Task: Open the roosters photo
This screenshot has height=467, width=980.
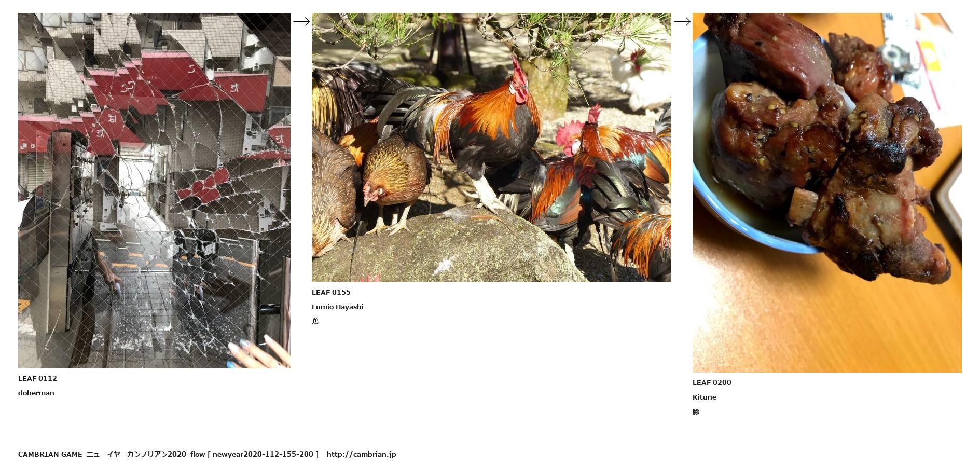Action: (x=491, y=147)
